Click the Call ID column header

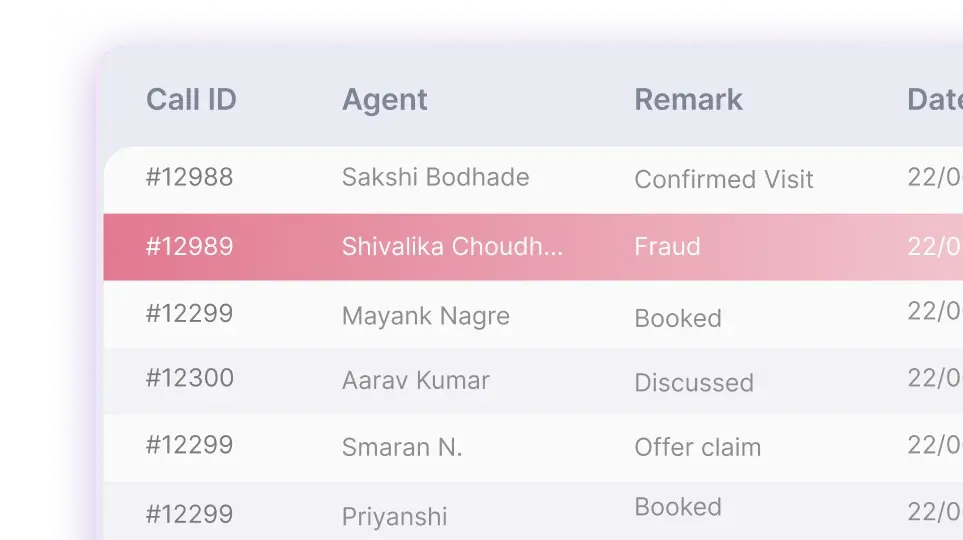191,100
